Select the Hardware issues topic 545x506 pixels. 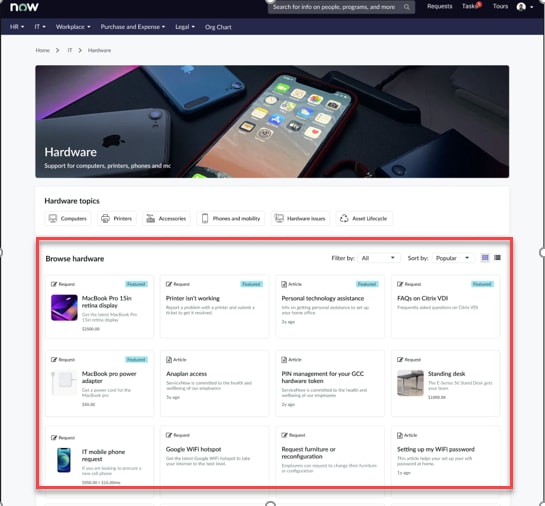point(300,218)
